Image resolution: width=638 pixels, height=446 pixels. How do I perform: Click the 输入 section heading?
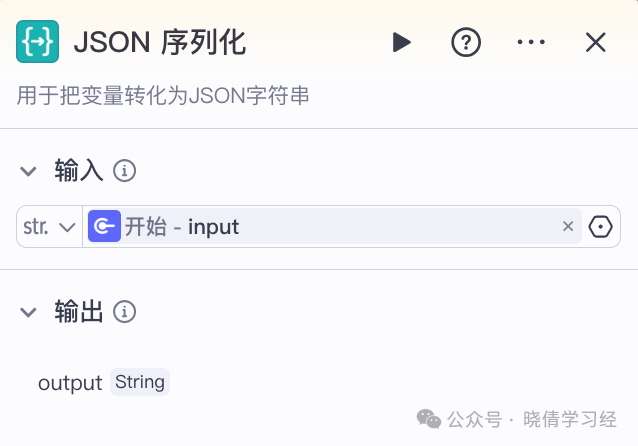point(79,171)
